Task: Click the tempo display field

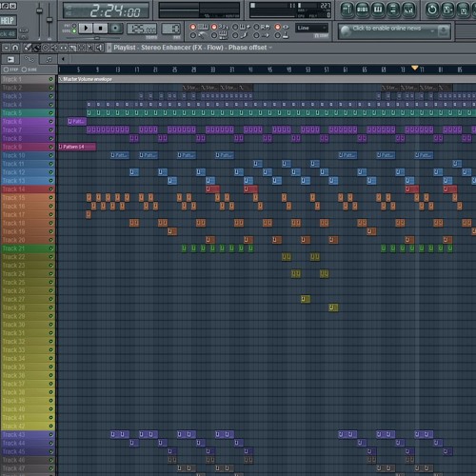Action: [x=142, y=29]
